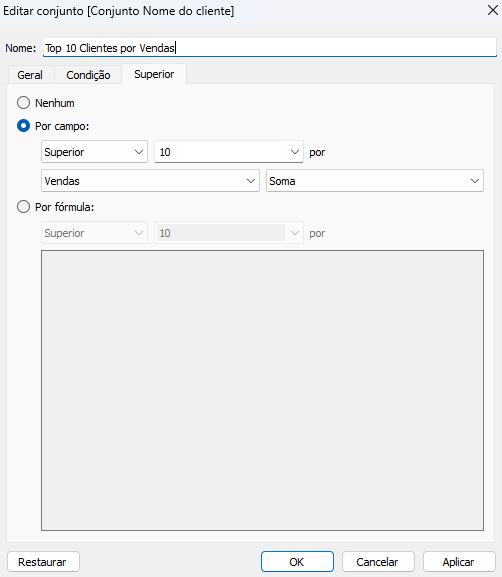
Task: Select the Por campo radio option
Action: (x=24, y=126)
